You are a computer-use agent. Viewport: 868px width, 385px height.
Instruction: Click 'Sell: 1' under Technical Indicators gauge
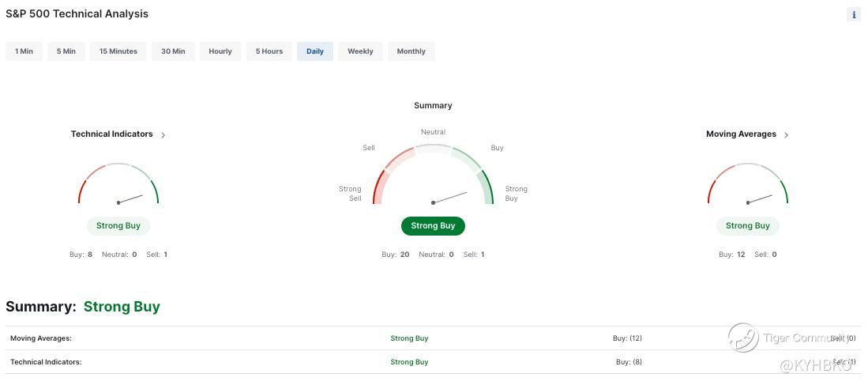(x=156, y=255)
